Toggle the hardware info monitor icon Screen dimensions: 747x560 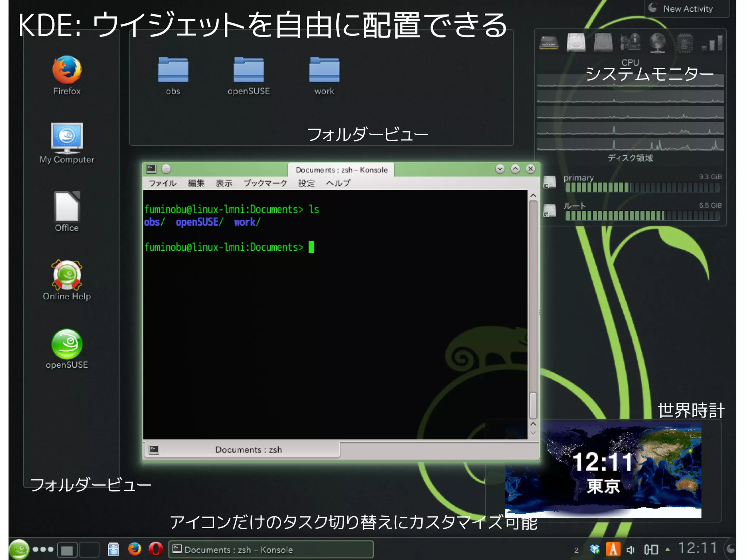pos(630,42)
